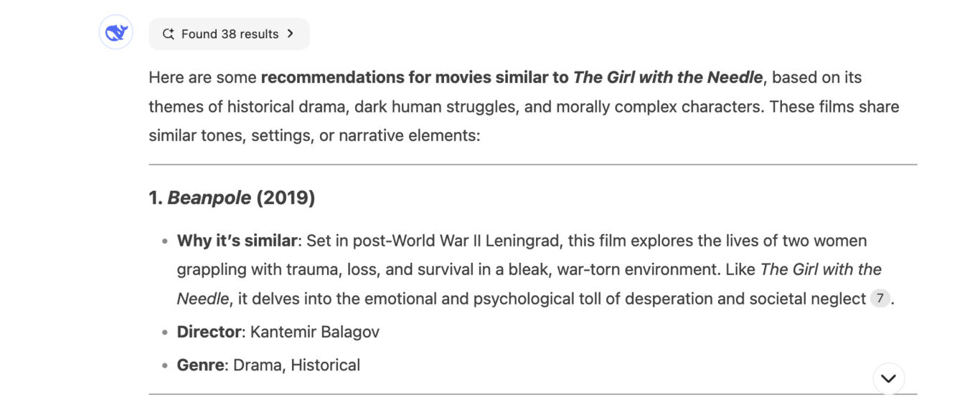This screenshot has width=980, height=407.
Task: Jump to bottom with the down-arrow button
Action: coord(888,378)
